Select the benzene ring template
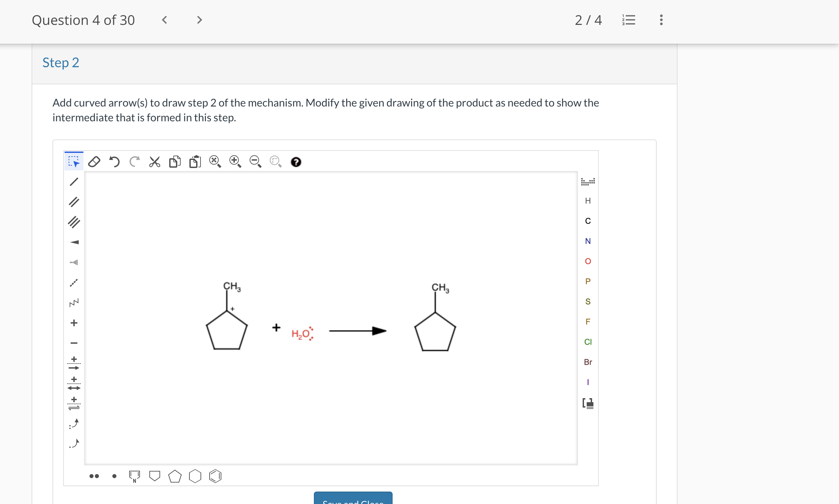 point(215,476)
